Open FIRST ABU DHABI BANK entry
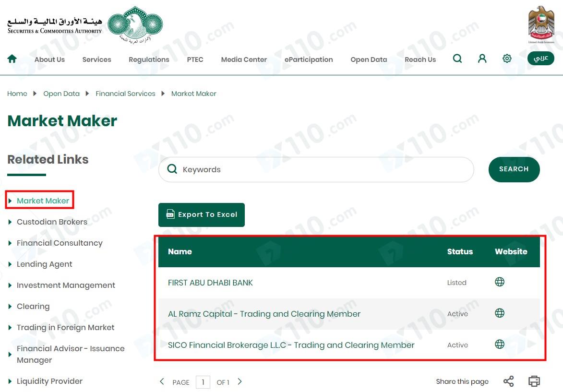The width and height of the screenshot is (563, 392). tap(210, 283)
